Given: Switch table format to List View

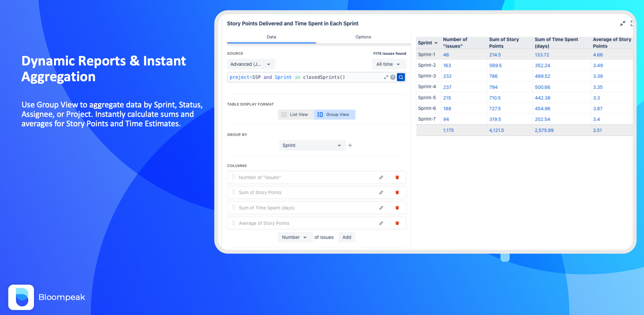Looking at the screenshot, I should 295,114.
